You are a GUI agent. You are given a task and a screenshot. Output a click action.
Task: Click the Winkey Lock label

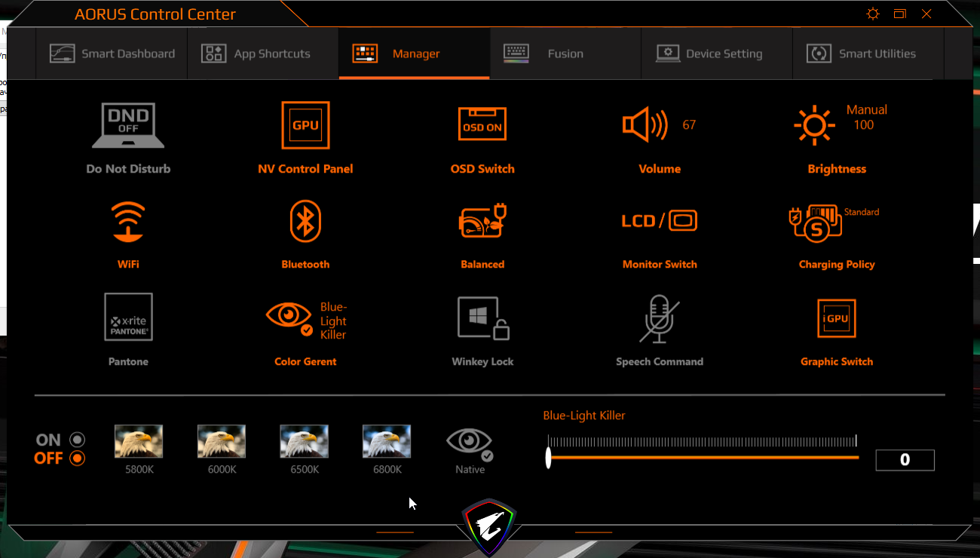tap(482, 362)
